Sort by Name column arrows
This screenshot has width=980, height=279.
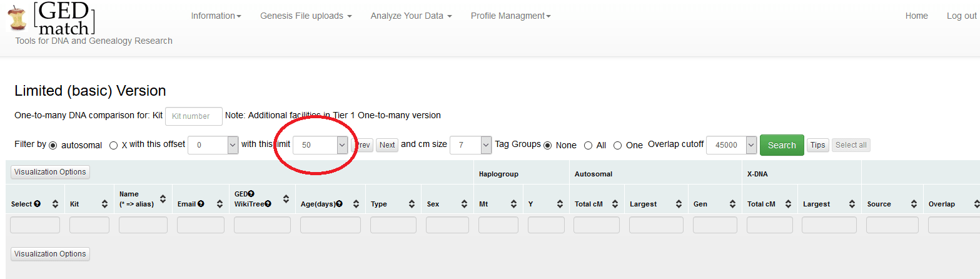click(x=163, y=199)
